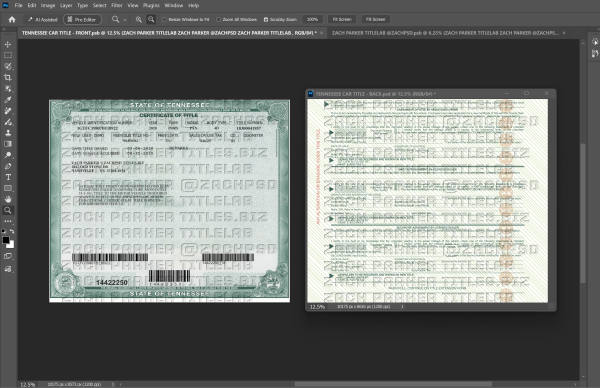
Task: Open the extra tools ellipsis menu
Action: tap(8, 221)
